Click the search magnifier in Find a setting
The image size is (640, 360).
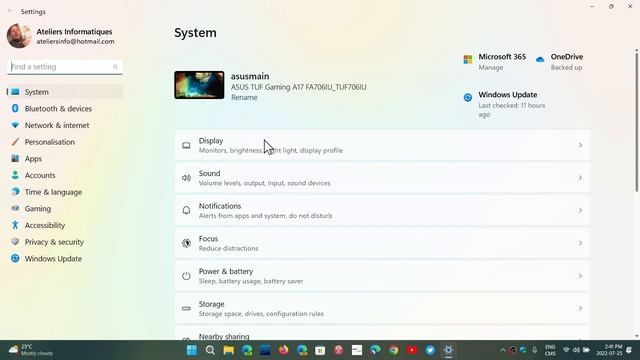tap(115, 67)
